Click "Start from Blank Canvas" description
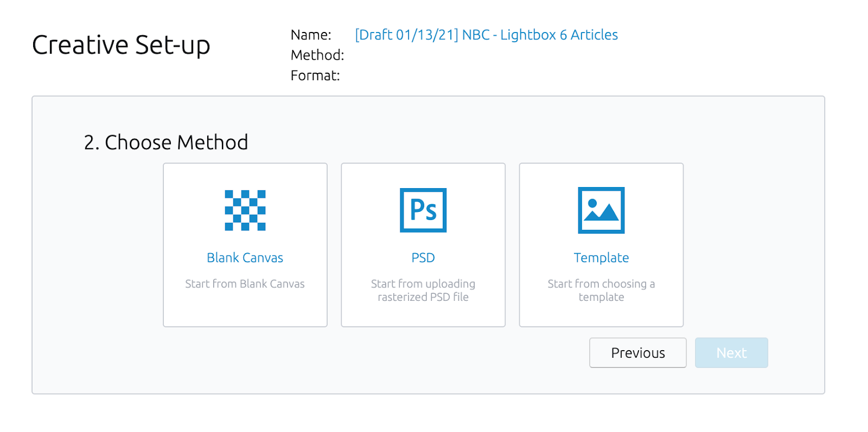This screenshot has height=432, width=868. [245, 284]
